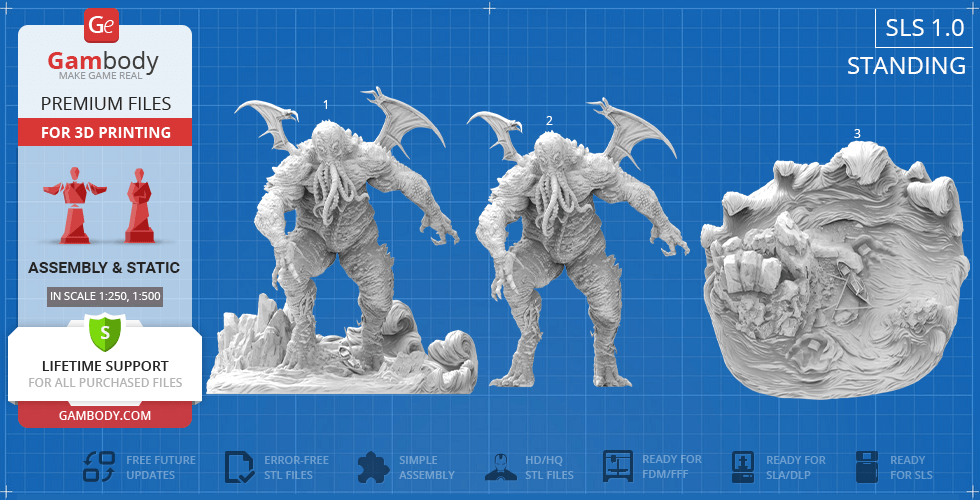This screenshot has height=500, width=980.
Task: Click the 'ASSEMBLY & STATIC' label
Action: [x=104, y=268]
